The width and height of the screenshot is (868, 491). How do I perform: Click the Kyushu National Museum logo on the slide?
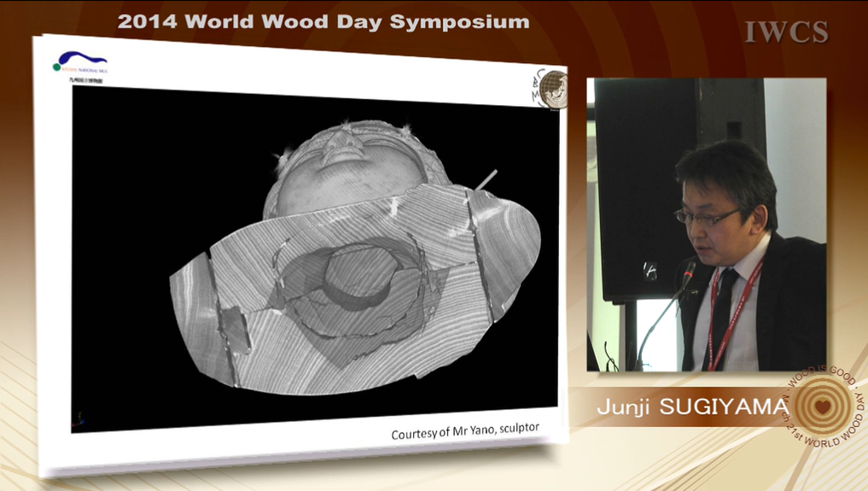point(79,63)
